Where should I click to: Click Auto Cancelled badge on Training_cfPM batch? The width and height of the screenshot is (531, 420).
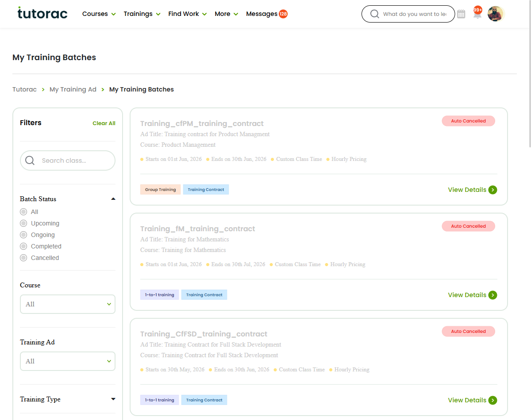(468, 121)
